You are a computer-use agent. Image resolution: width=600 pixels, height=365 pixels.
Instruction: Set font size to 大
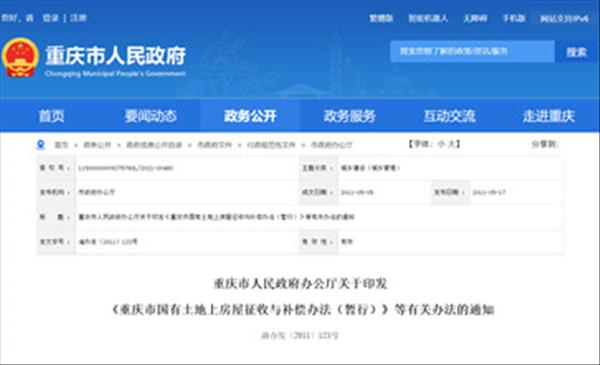tap(451, 144)
